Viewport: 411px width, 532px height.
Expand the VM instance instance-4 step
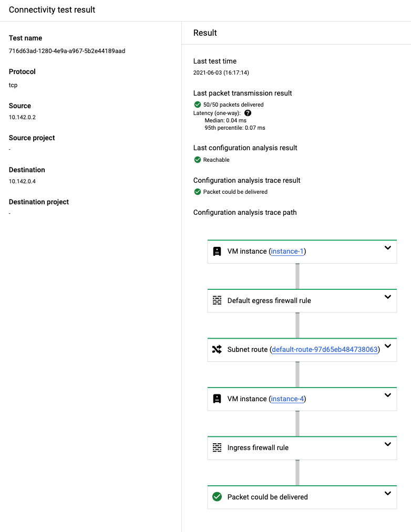pos(387,395)
